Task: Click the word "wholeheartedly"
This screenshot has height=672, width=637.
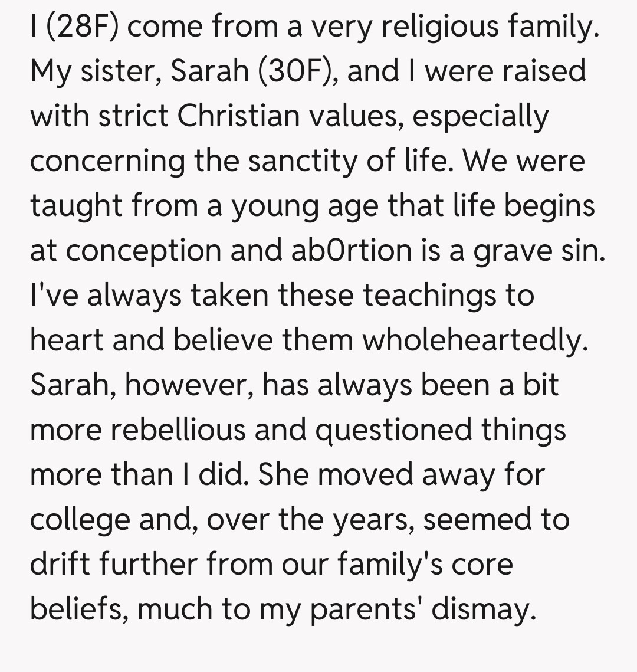Action: point(475,340)
